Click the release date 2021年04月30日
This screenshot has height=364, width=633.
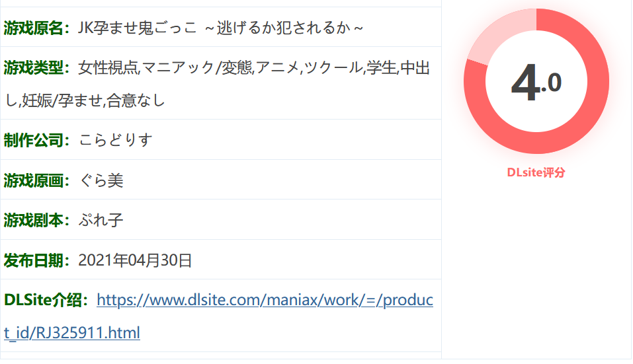coord(135,260)
